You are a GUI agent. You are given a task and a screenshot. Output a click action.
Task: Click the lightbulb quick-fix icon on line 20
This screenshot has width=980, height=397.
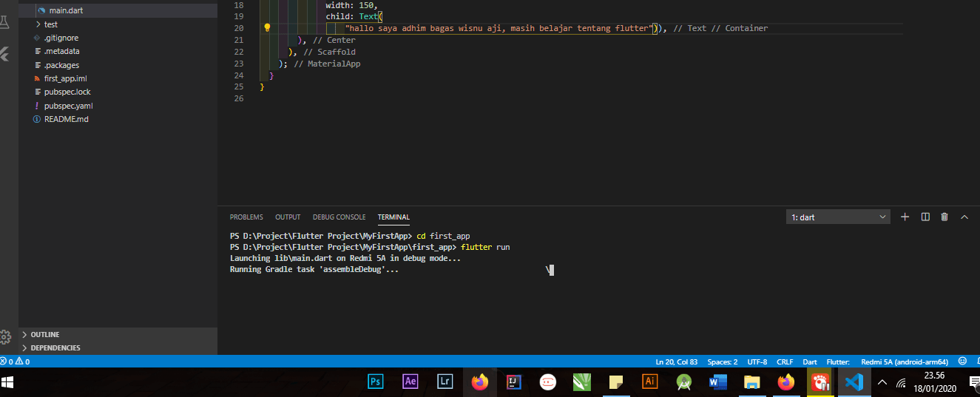267,28
